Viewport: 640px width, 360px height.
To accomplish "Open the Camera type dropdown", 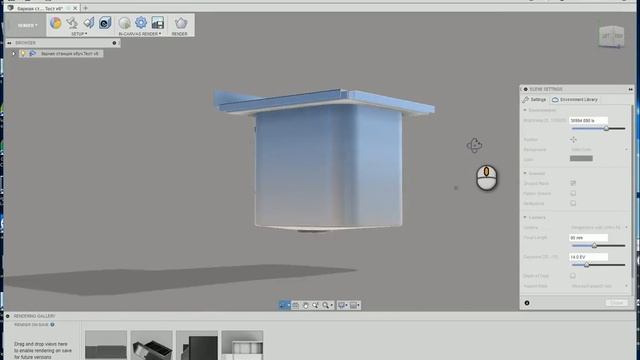I will 598,227.
